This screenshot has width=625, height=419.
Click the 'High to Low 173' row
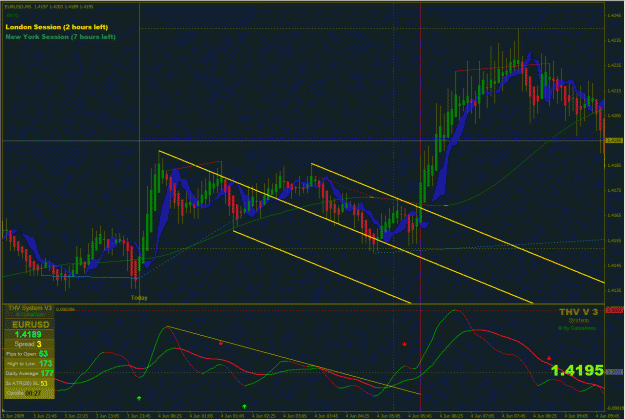[x=29, y=363]
